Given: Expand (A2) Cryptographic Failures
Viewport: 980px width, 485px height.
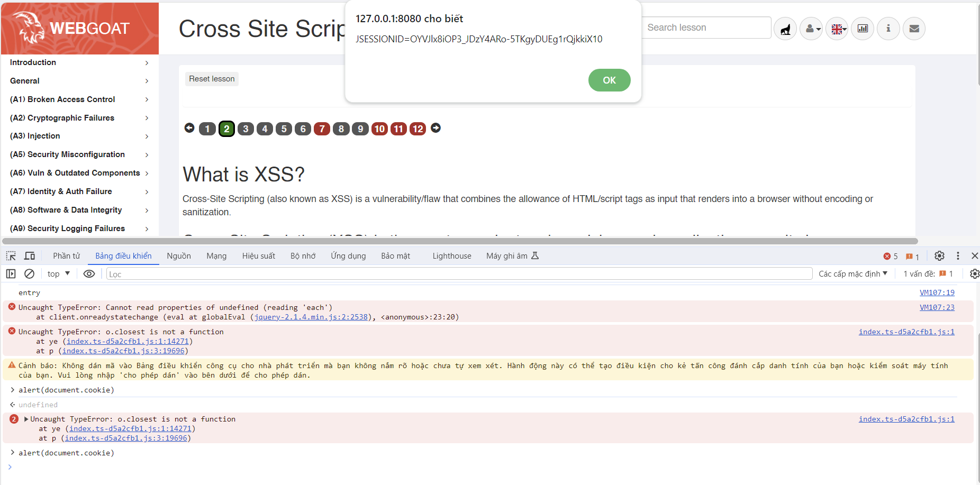Looking at the screenshot, I should click(79, 118).
